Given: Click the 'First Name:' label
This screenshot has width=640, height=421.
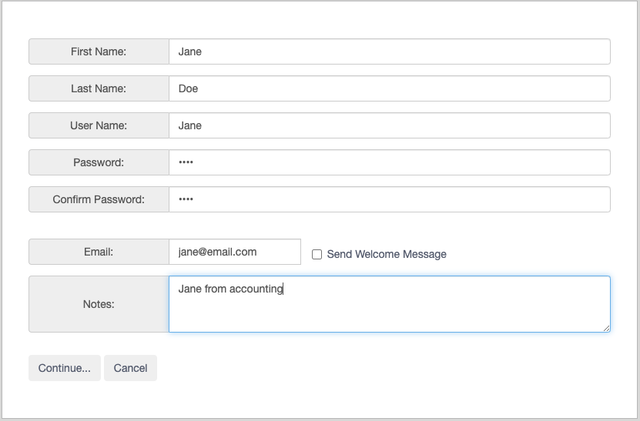Looking at the screenshot, I should pyautogui.click(x=98, y=51).
